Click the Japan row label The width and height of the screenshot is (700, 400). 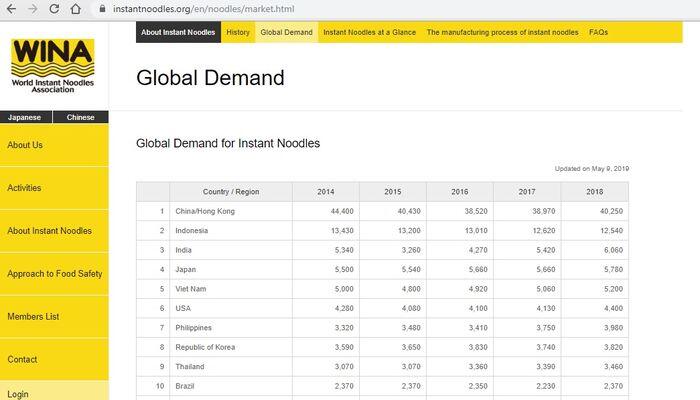(x=185, y=270)
